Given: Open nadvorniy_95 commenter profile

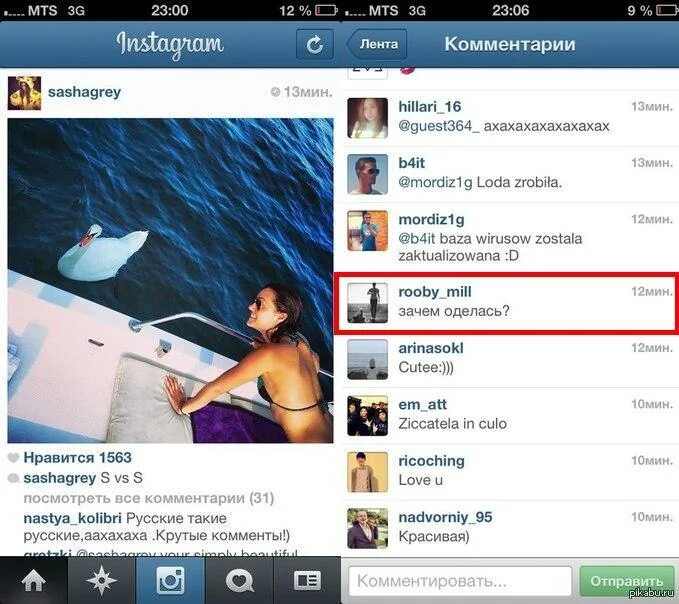Looking at the screenshot, I should tap(445, 517).
